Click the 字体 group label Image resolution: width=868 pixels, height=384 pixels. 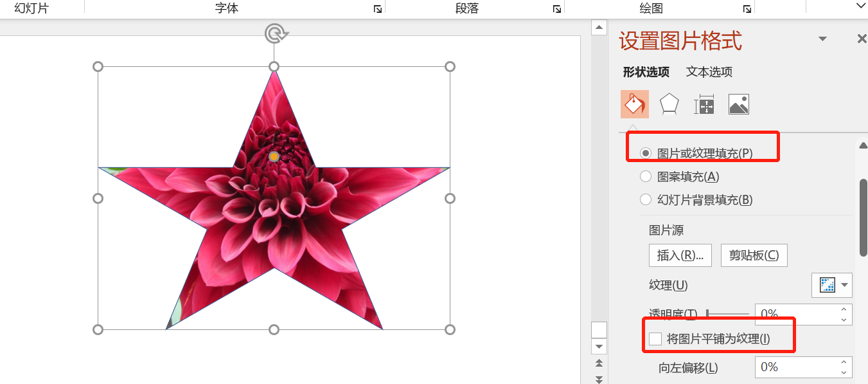pos(227,8)
